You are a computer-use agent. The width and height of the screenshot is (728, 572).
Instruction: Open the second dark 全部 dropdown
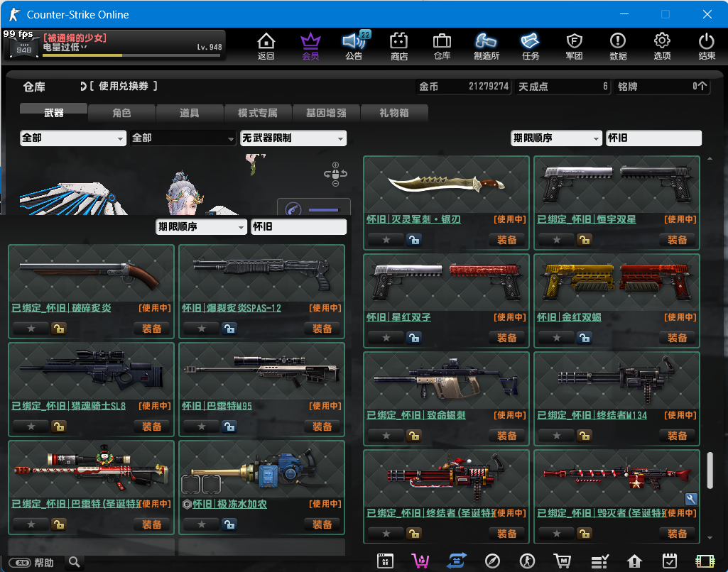click(183, 138)
